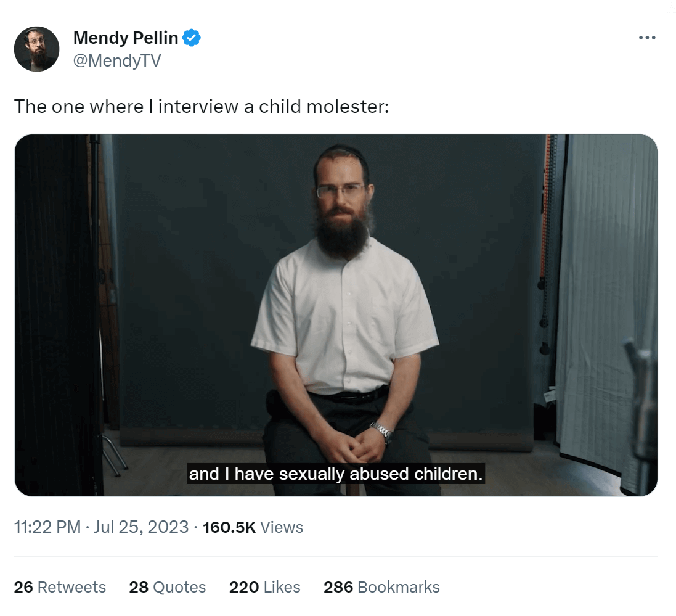Click the Jul 25, 2023 date
This screenshot has width=676, height=616.
pos(140,527)
